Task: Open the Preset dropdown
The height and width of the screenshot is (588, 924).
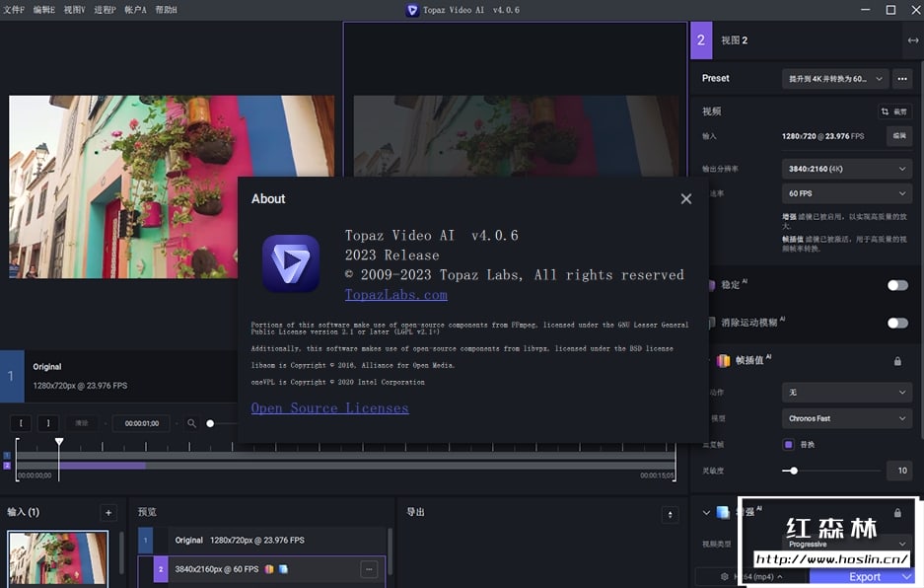Action: click(835, 79)
